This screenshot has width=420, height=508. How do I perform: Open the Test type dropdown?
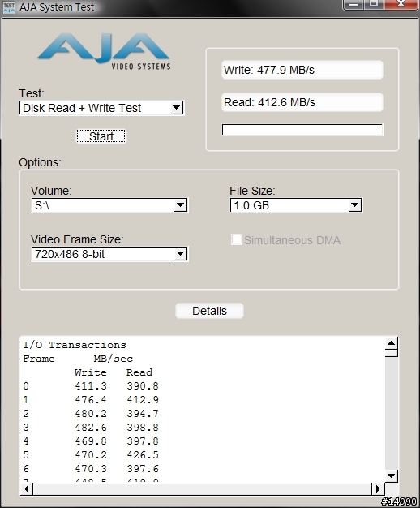point(101,108)
